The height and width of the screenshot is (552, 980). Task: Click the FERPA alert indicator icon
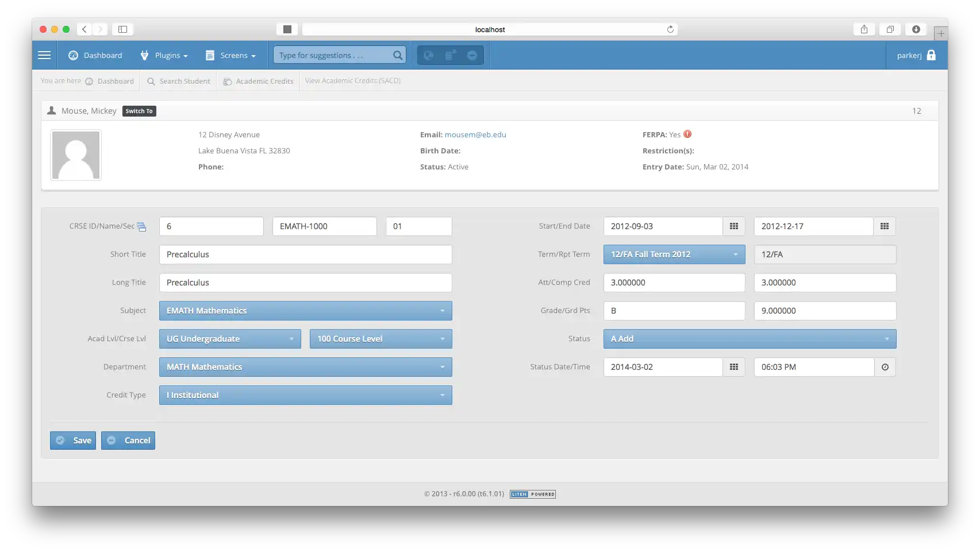687,134
